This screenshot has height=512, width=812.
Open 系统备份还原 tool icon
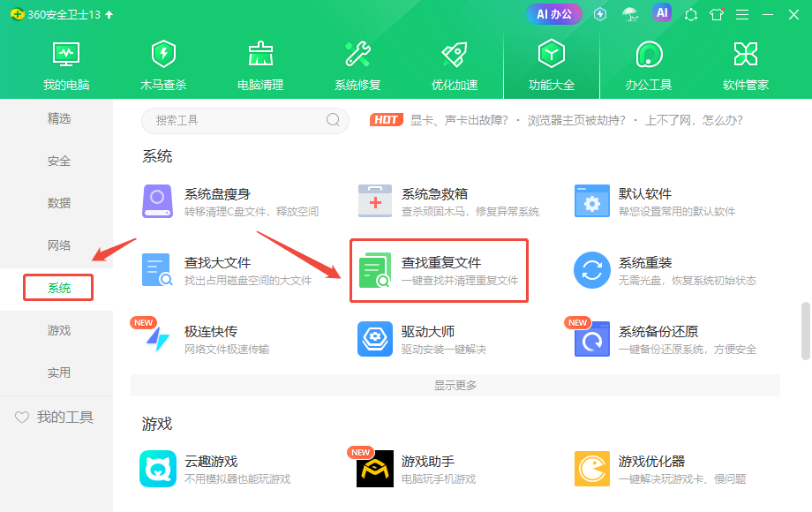click(x=592, y=339)
